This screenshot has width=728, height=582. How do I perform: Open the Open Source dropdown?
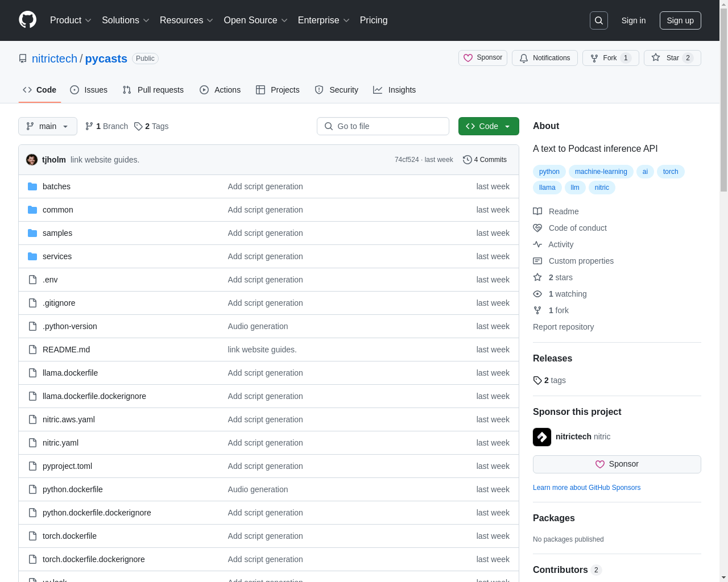[x=256, y=20]
